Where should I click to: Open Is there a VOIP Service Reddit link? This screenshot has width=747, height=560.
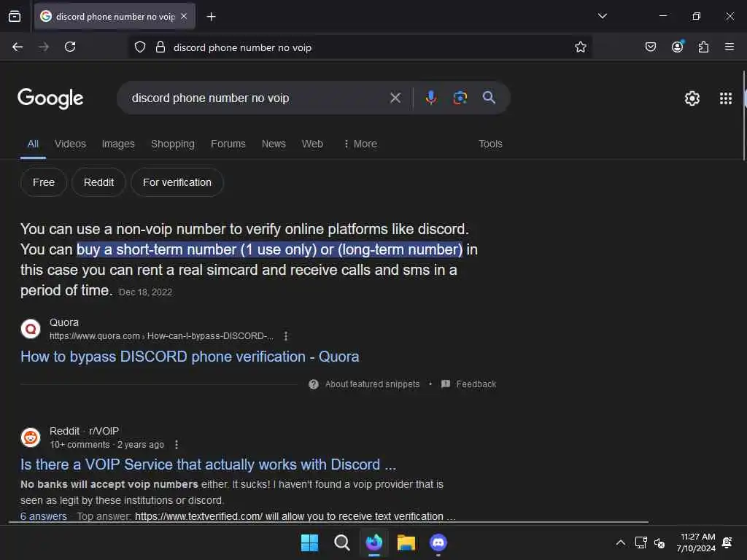click(x=208, y=464)
